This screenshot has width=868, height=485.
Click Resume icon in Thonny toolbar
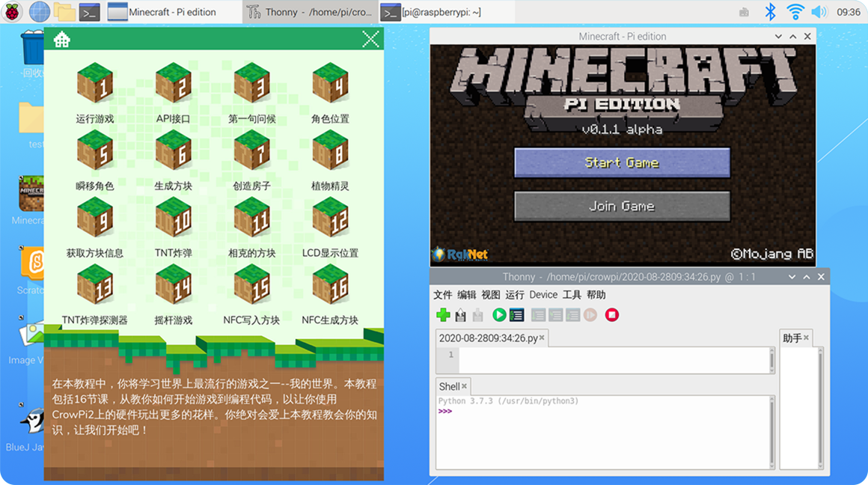pos(590,315)
